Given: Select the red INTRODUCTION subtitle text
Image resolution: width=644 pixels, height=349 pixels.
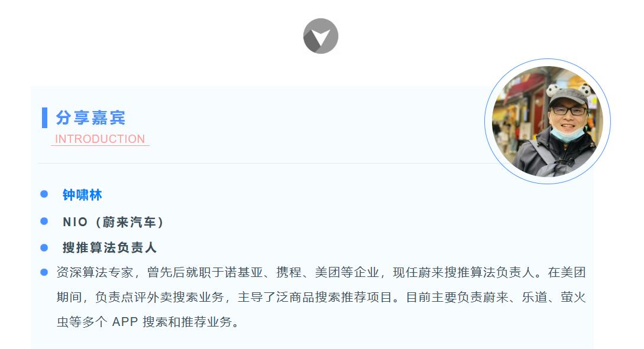Looking at the screenshot, I should click(100, 139).
